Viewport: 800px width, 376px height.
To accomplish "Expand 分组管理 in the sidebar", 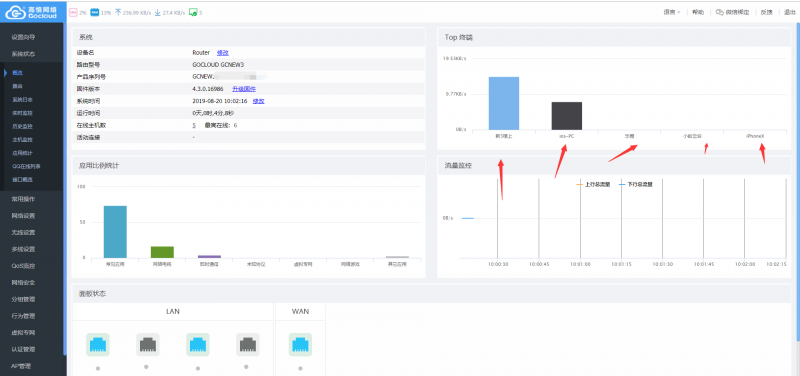I will coord(23,299).
